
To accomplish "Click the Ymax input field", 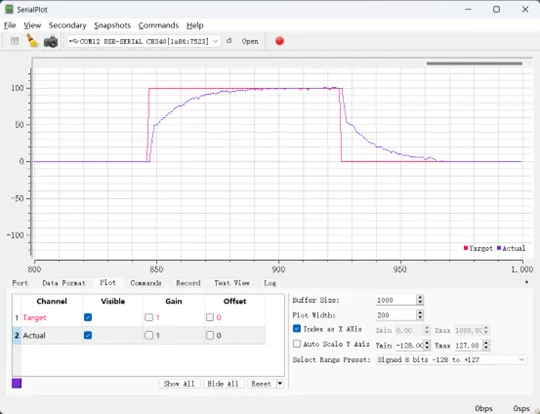I will click(468, 345).
